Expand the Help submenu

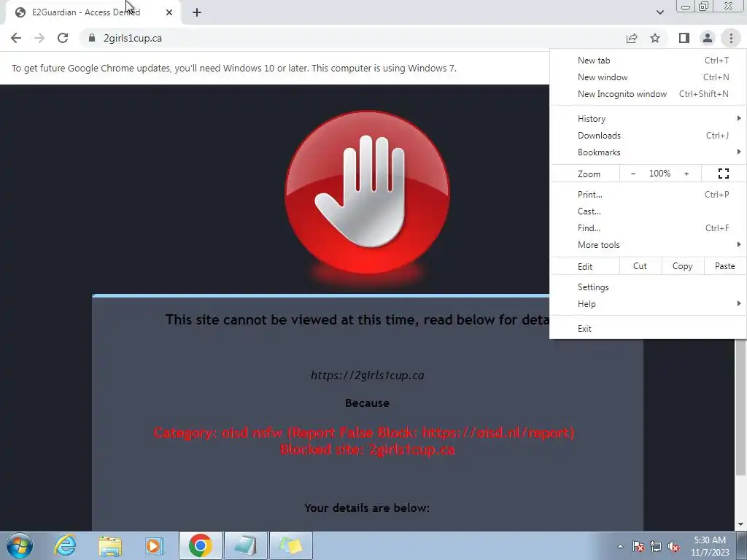pos(648,304)
